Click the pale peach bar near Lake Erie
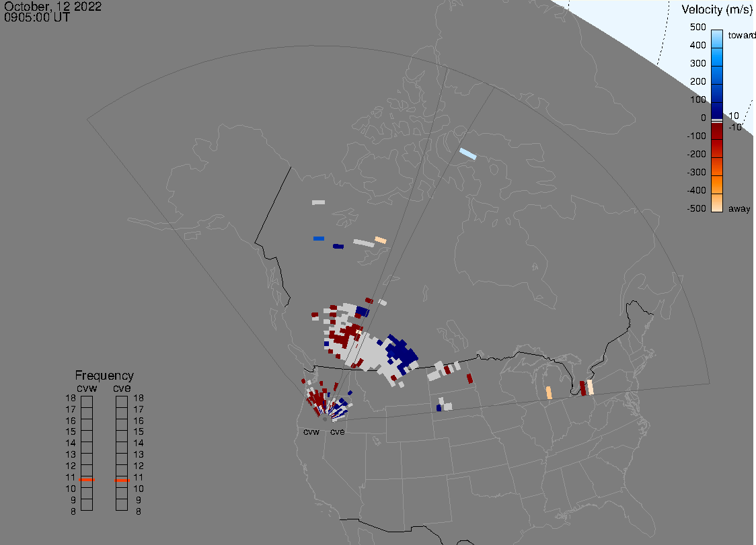Screen dimensions: 756x545 [x=590, y=388]
